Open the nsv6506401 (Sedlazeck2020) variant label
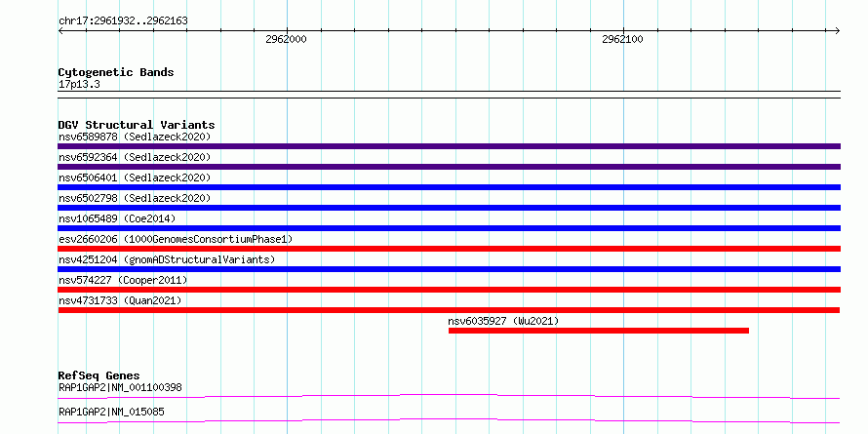Image resolution: width=868 pixels, height=434 pixels. pos(135,178)
